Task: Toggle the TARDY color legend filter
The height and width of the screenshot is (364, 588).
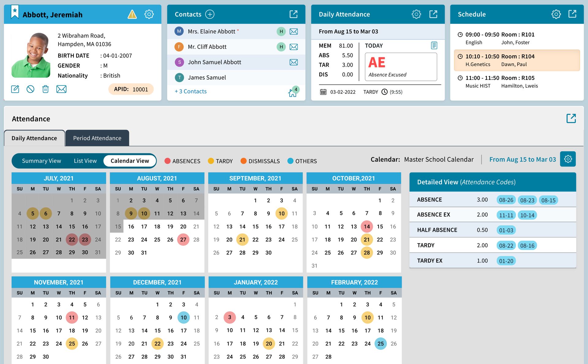Action: [211, 161]
